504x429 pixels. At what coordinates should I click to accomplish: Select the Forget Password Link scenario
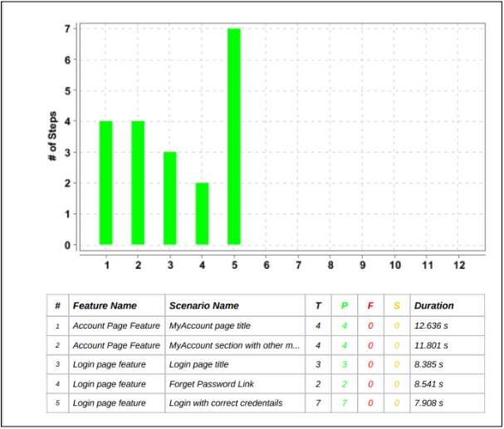212,383
